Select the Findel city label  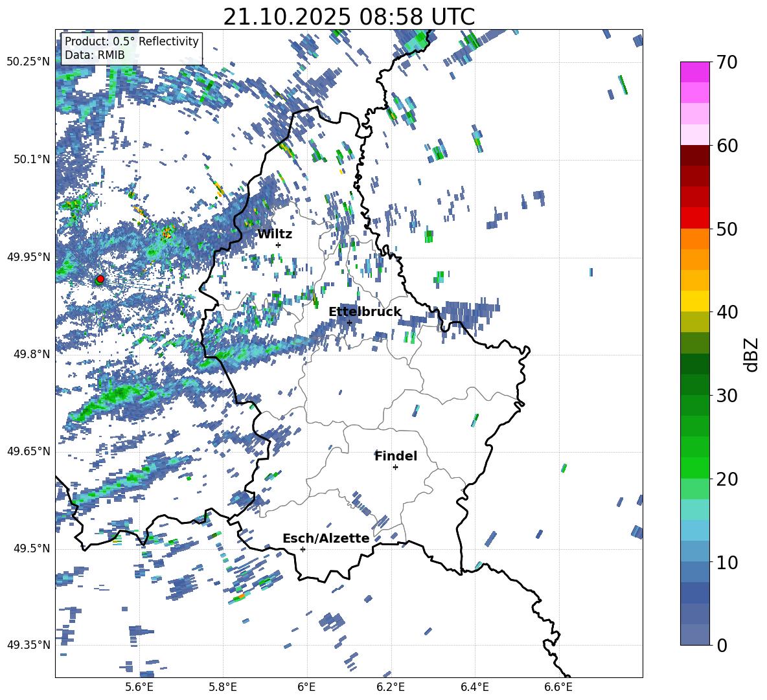(396, 456)
